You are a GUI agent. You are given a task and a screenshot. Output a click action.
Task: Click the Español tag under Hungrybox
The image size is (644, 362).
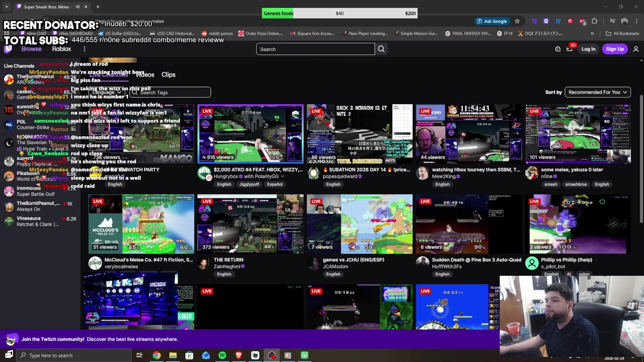click(x=275, y=185)
